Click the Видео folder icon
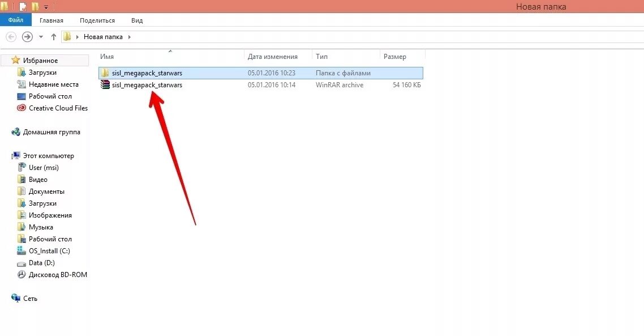This screenshot has height=336, width=644. [x=22, y=179]
